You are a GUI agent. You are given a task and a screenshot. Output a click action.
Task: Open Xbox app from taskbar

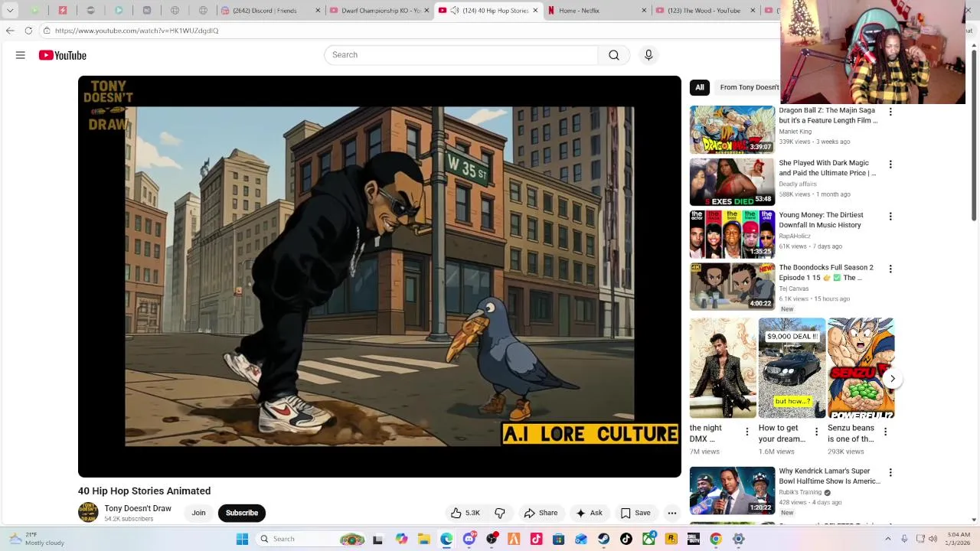pos(649,539)
